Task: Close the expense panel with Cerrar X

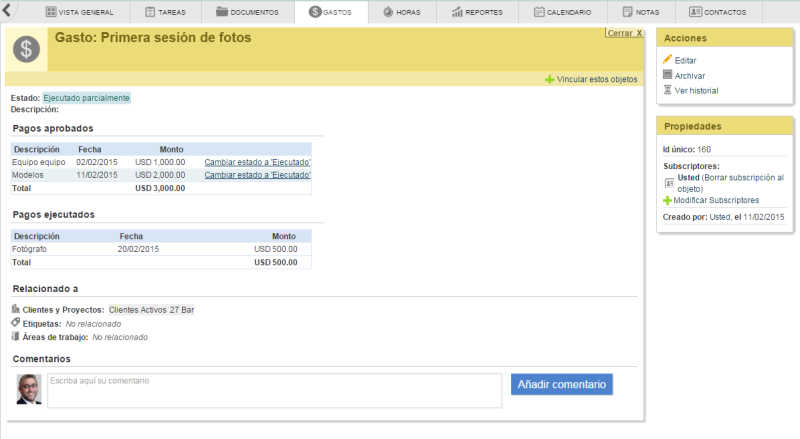Action: click(624, 33)
